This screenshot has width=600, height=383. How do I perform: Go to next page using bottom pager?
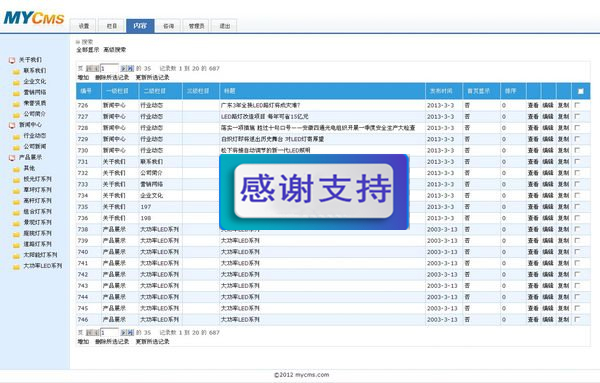click(x=124, y=332)
